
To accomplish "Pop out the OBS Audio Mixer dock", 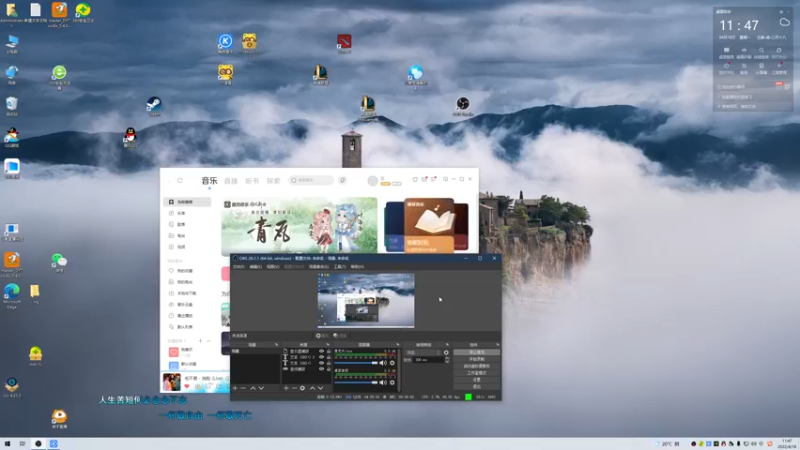I will (397, 345).
